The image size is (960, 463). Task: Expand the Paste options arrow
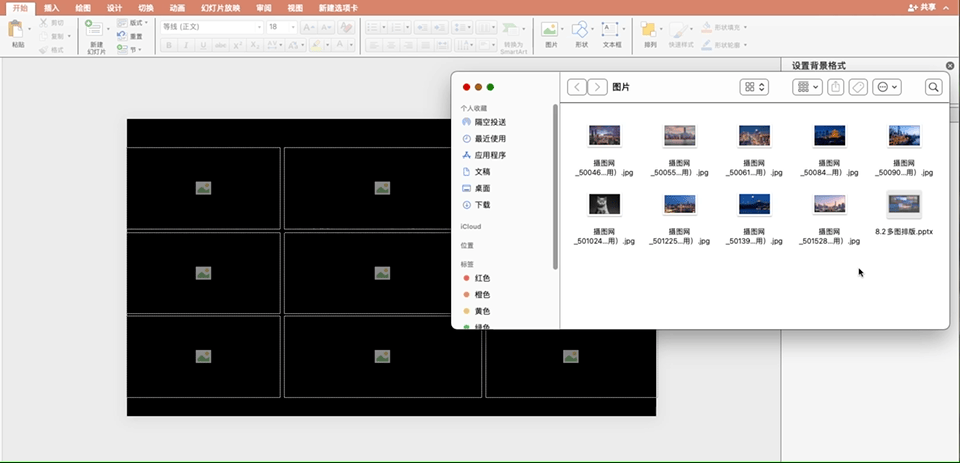tap(29, 29)
